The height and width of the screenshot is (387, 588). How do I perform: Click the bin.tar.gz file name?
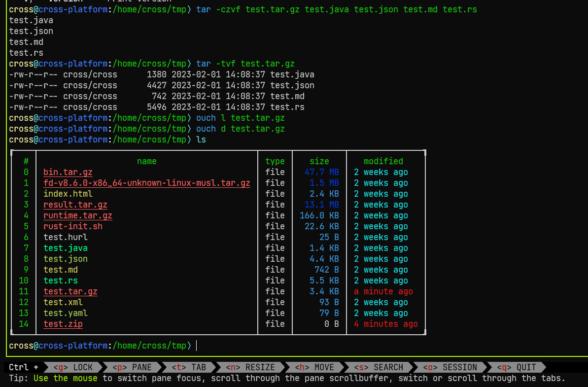[x=68, y=172]
